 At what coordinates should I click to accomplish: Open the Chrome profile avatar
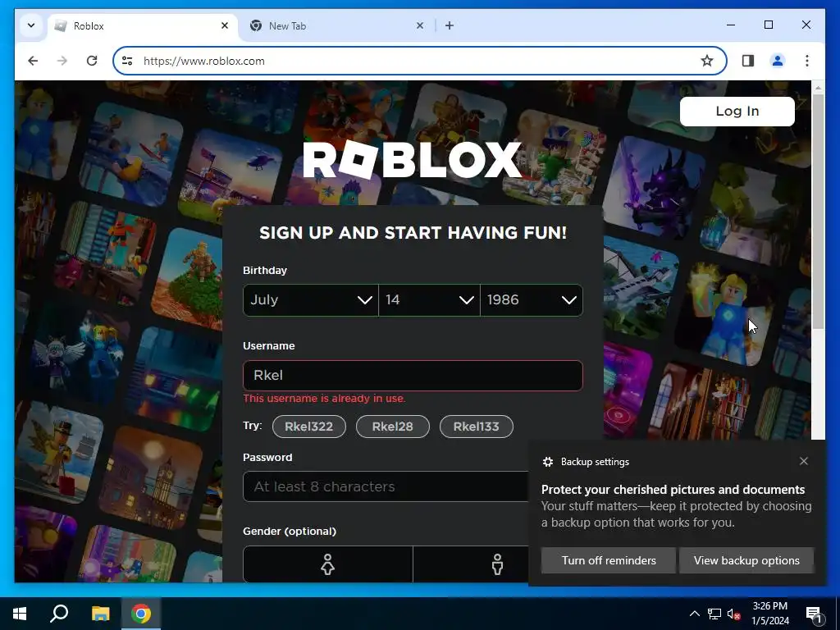click(x=778, y=61)
